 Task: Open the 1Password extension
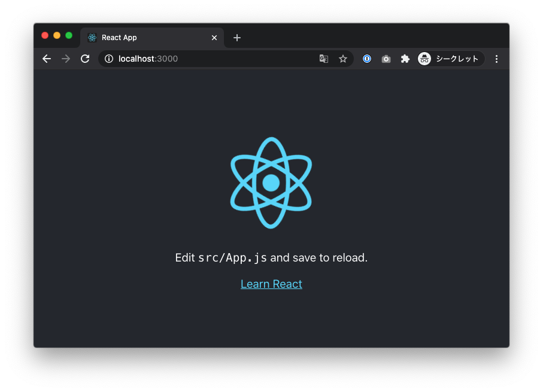tap(367, 59)
